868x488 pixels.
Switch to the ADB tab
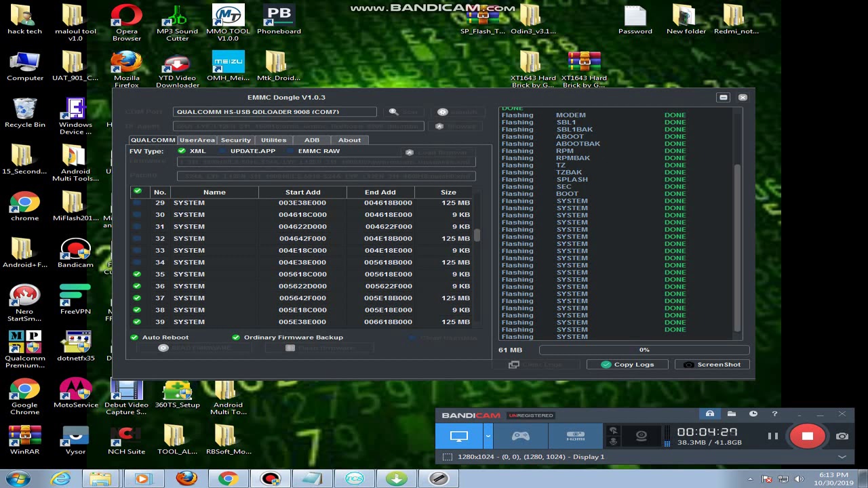tap(311, 140)
